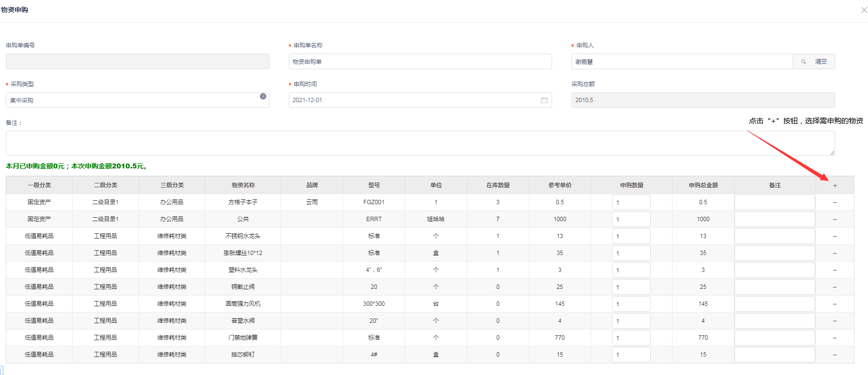
Task: Click the 三级分类 column header
Action: coord(172,185)
